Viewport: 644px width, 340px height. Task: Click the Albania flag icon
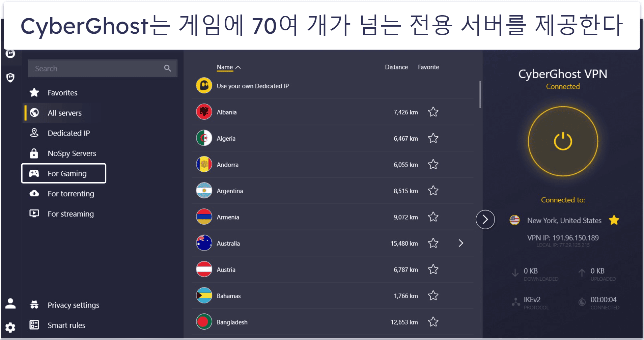coord(204,112)
